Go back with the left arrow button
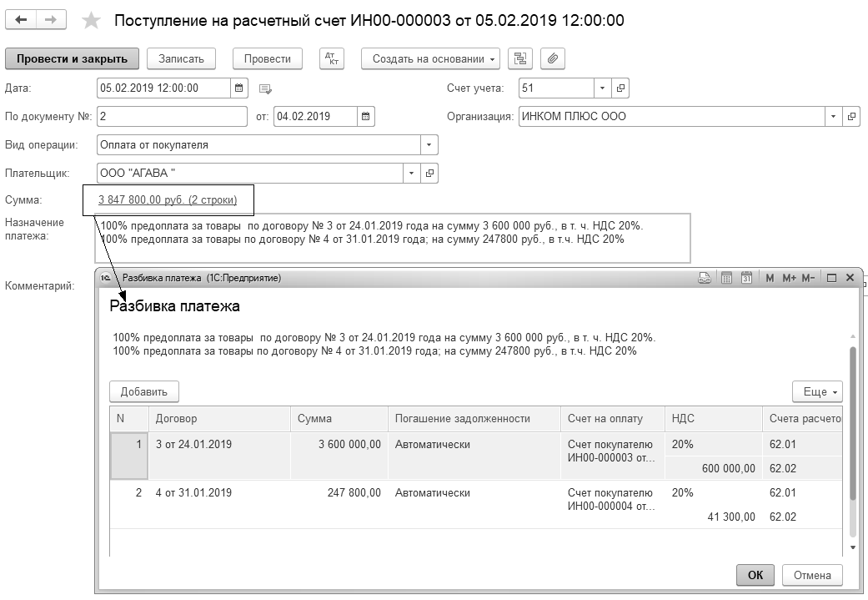868x600 pixels. [x=21, y=20]
